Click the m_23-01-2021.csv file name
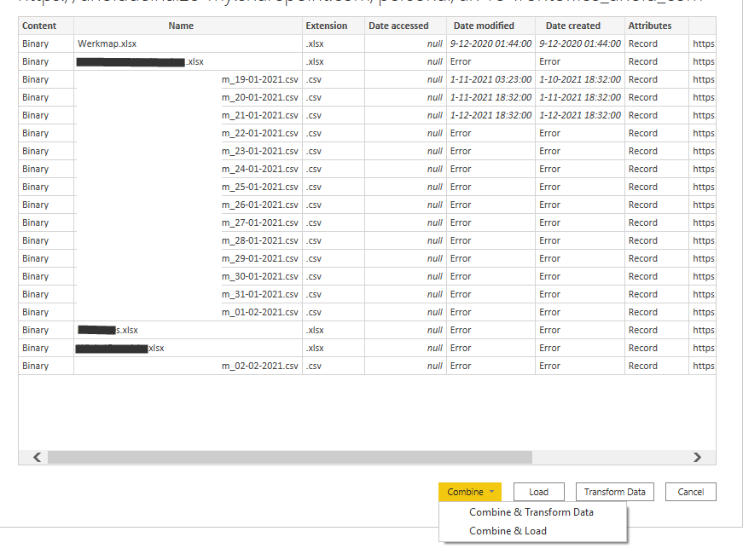Viewport: 743px width, 560px height. click(x=259, y=151)
